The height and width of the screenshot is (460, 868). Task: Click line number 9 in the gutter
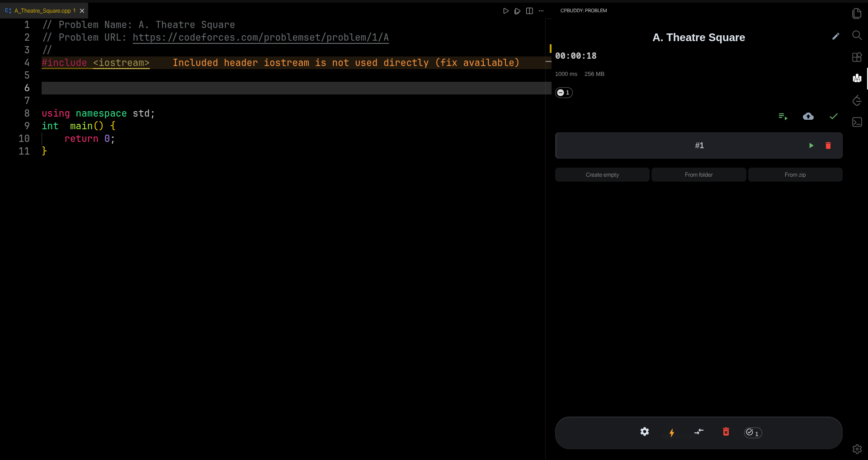coord(27,126)
